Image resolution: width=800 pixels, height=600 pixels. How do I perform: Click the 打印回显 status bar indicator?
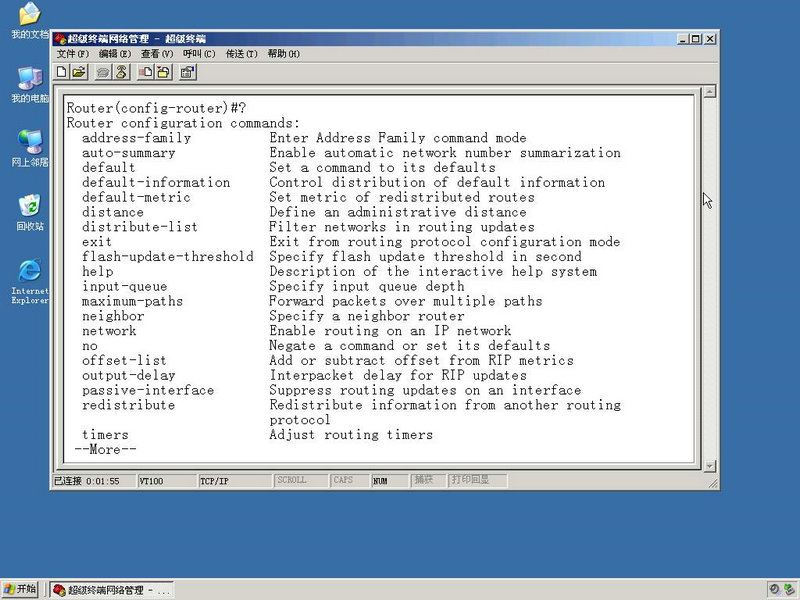(x=477, y=480)
